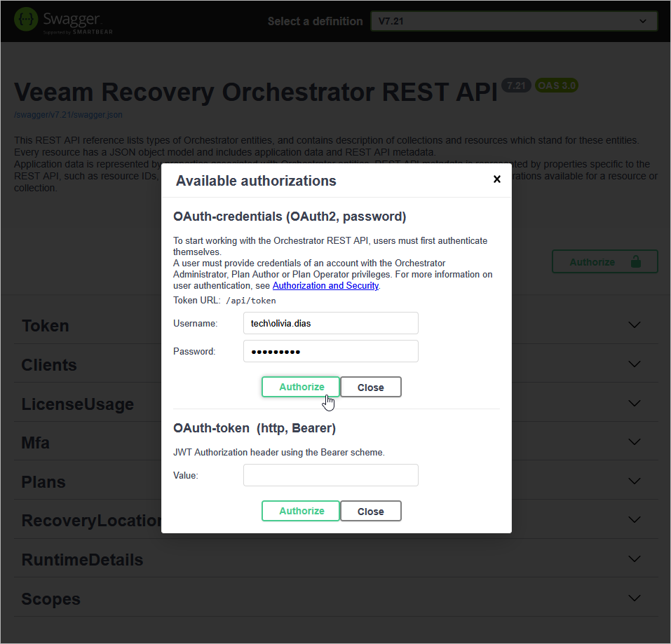Dismiss the Available authorizations dialog via X

[x=496, y=179]
